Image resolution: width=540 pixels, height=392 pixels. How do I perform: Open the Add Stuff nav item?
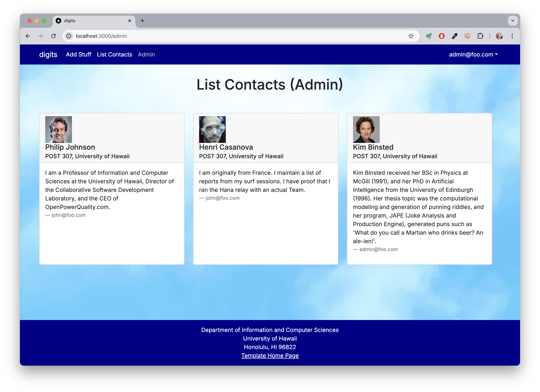[x=78, y=55]
